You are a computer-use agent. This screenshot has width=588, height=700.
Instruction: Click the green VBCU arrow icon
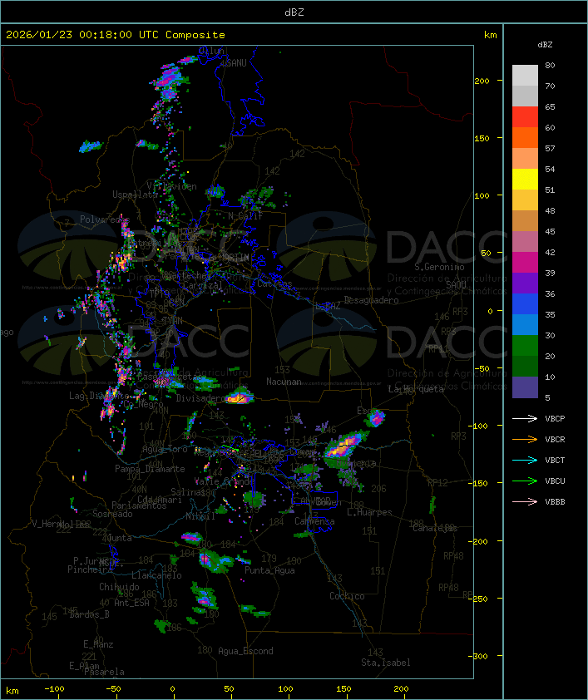(525, 481)
